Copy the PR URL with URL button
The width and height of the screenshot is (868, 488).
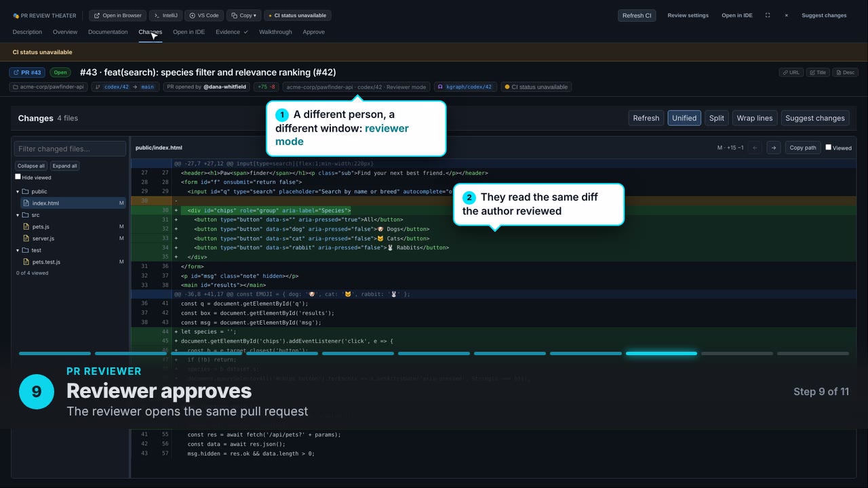coord(791,73)
